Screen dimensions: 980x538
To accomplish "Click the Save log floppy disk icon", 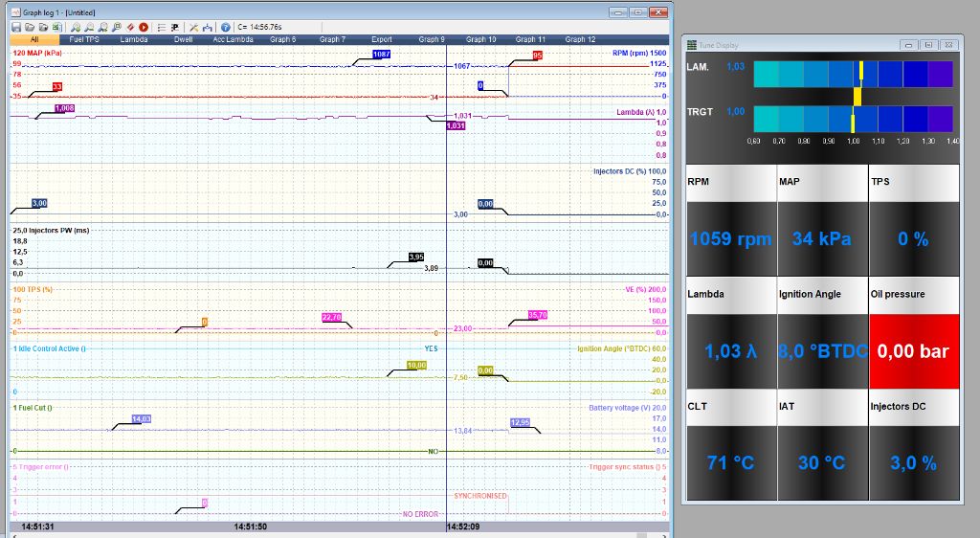I will (x=17, y=28).
